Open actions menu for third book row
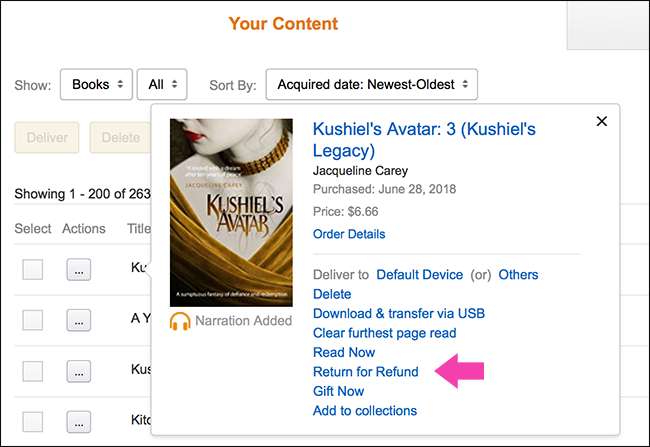The height and width of the screenshot is (447, 650). coord(80,372)
